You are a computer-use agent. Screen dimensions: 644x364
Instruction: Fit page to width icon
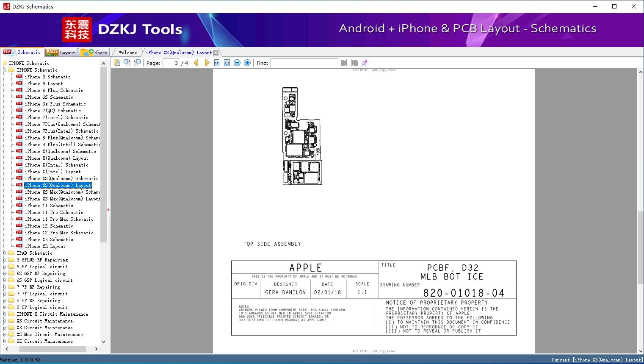pos(217,63)
